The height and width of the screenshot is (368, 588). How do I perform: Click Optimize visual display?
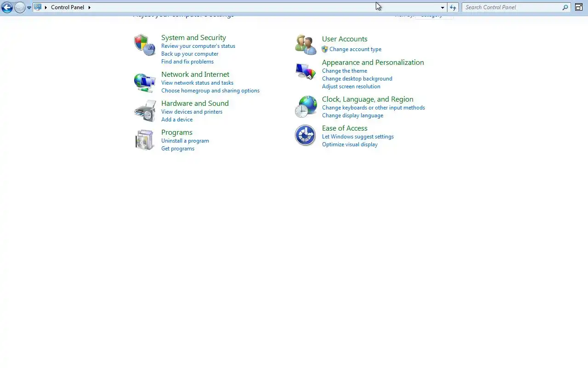point(350,144)
